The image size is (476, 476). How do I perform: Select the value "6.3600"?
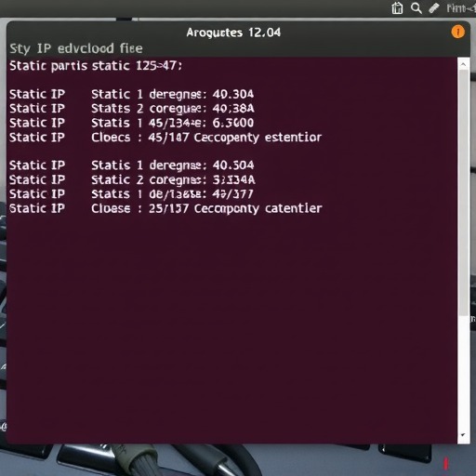tap(233, 123)
